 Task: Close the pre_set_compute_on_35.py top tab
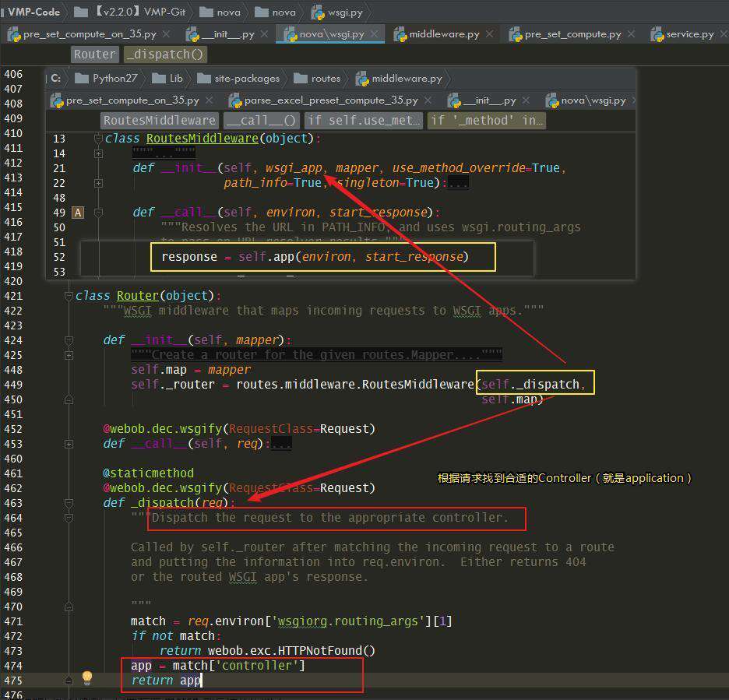click(166, 34)
